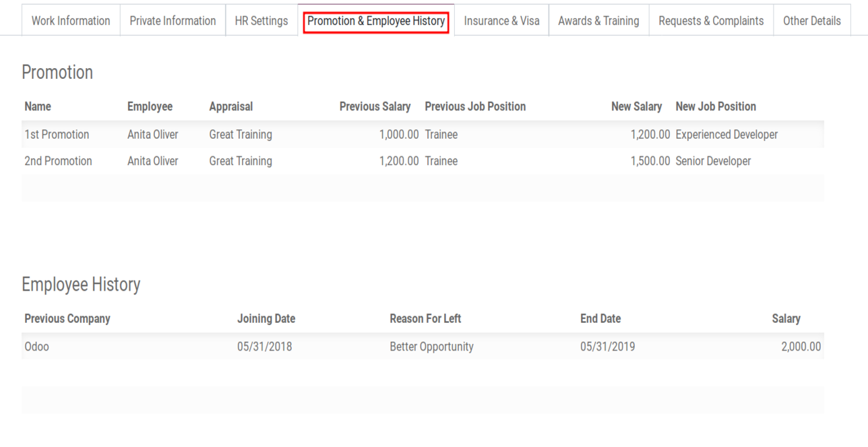Image resolution: width=868 pixels, height=447 pixels.
Task: Sort by Reason For Left header
Action: click(x=425, y=318)
